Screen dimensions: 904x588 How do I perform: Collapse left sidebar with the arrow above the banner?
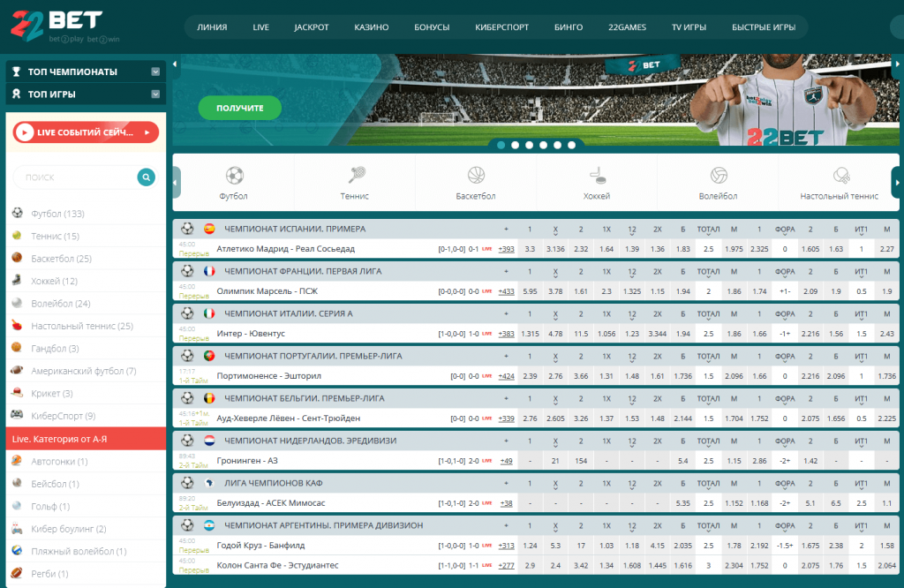(176, 64)
